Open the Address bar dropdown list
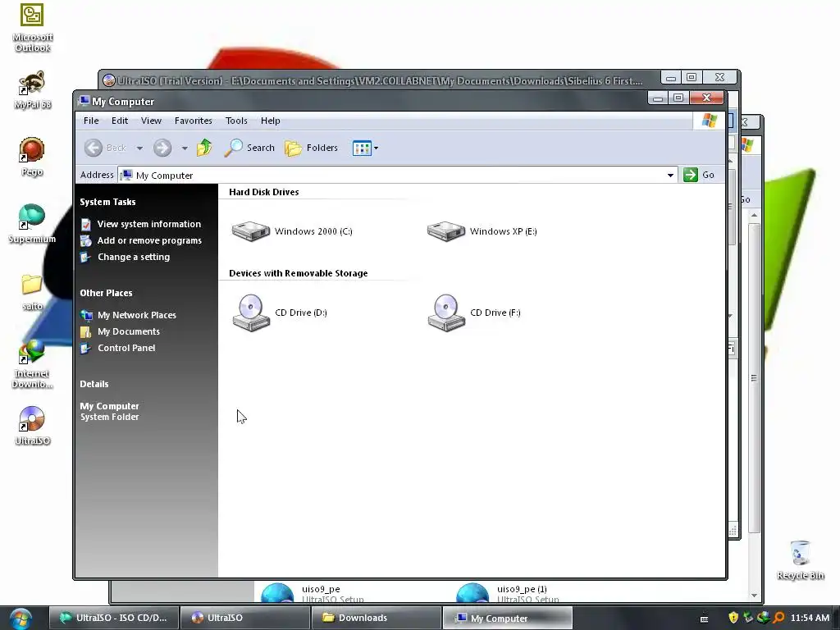The height and width of the screenshot is (630, 840). click(x=670, y=176)
